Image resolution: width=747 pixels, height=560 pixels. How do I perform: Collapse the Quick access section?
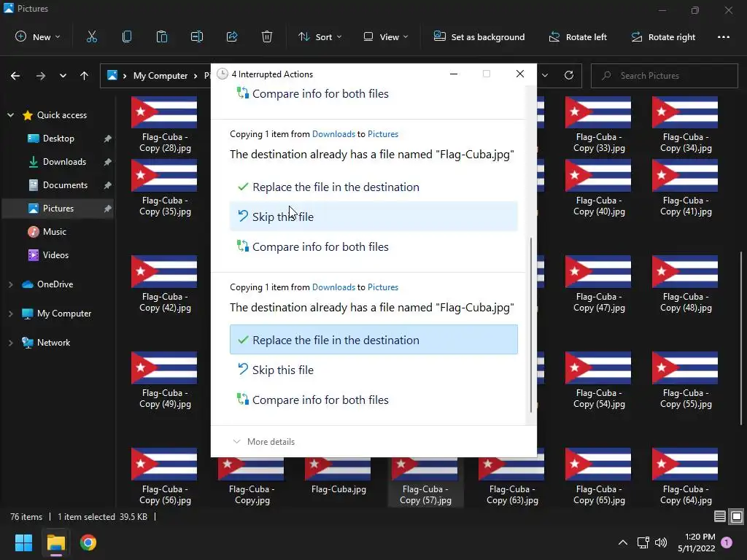(x=10, y=115)
